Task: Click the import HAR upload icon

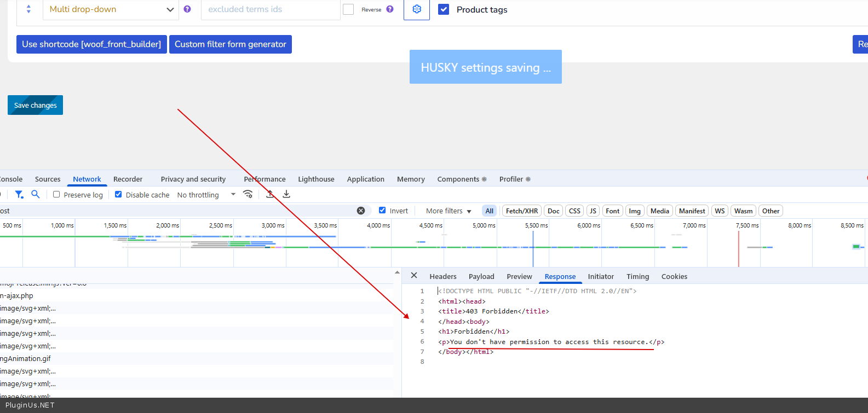Action: (270, 194)
